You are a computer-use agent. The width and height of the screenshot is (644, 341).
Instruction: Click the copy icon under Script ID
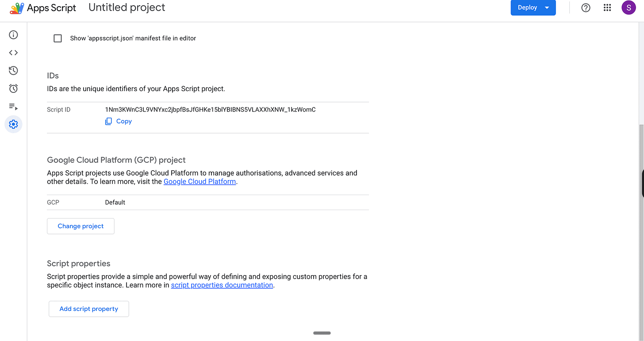pos(108,121)
